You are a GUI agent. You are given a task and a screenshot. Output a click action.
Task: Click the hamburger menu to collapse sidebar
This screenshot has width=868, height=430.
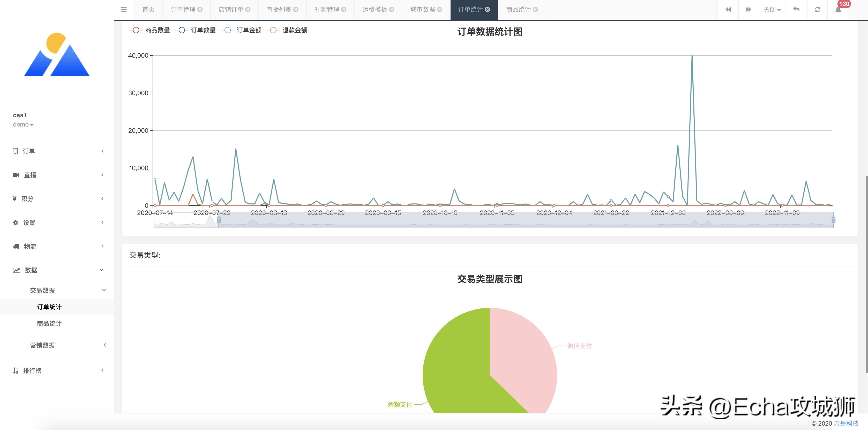point(124,9)
